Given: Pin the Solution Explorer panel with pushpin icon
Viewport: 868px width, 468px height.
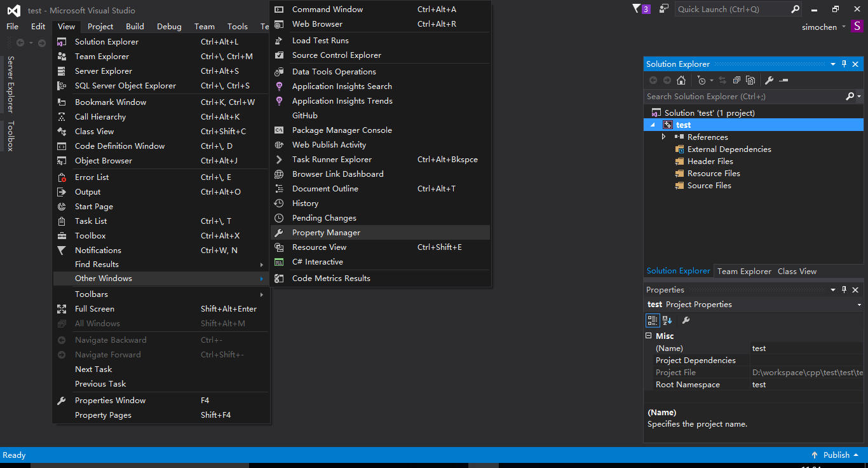Looking at the screenshot, I should pos(844,64).
